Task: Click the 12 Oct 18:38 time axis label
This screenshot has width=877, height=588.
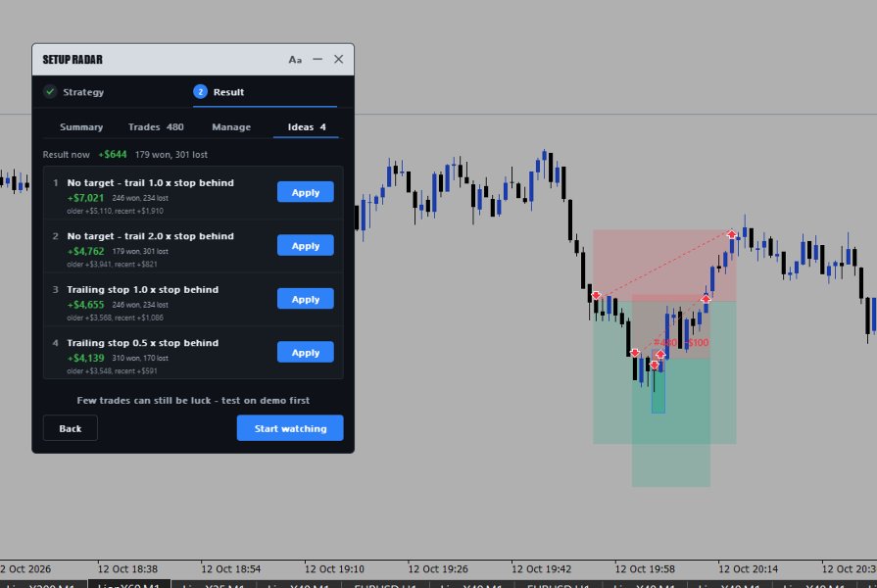Action: tap(127, 569)
